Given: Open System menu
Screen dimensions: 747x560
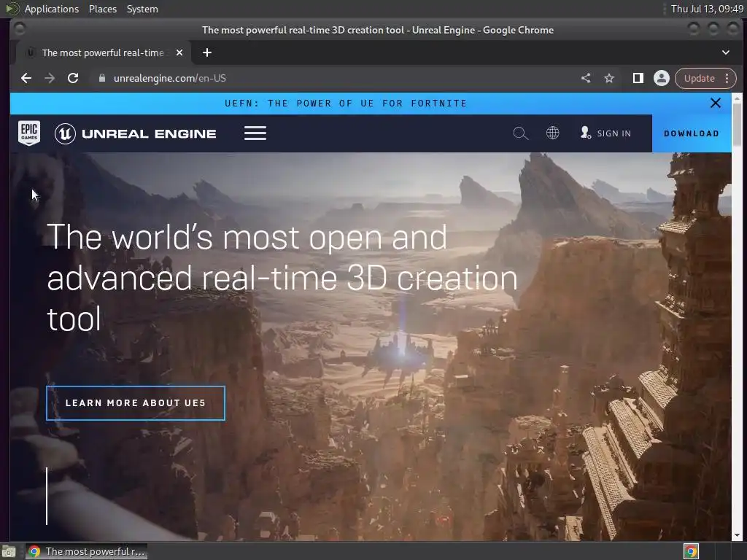Looking at the screenshot, I should click(142, 9).
